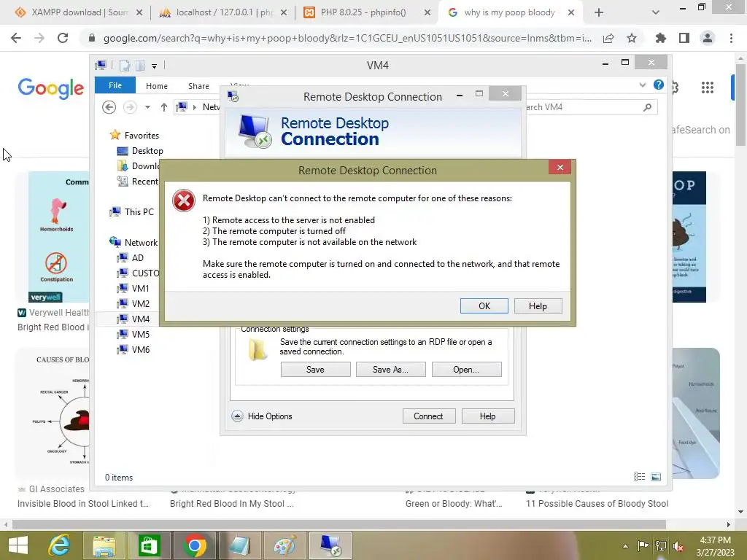
Task: Close the Remote Desktop error dialog
Action: pos(560,167)
